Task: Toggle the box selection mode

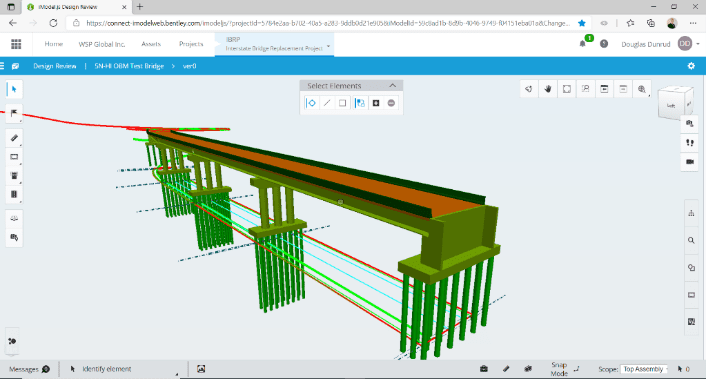Action: [x=343, y=103]
